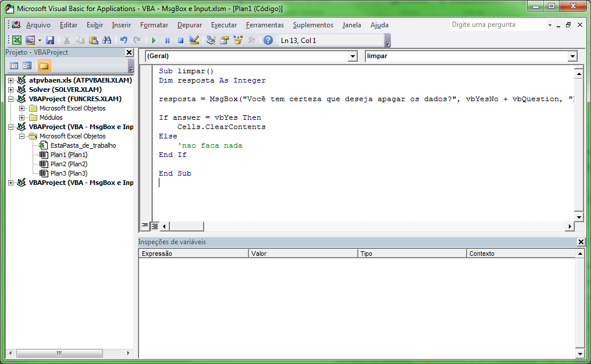Click the View Microsoft Excel icon
Image resolution: width=591 pixels, height=364 pixels.
point(17,40)
